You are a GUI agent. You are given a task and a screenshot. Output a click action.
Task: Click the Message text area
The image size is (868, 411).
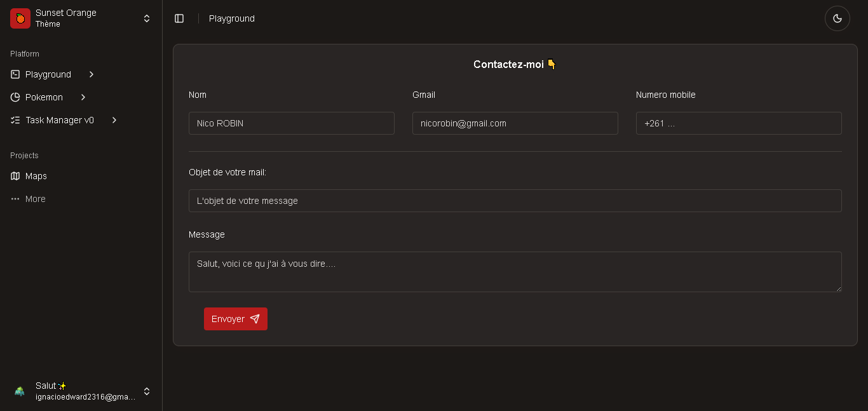tap(515, 272)
